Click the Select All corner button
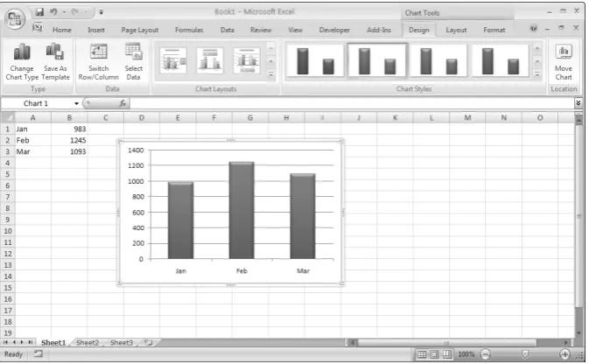Viewport: 589px width, 364px height. coord(8,117)
